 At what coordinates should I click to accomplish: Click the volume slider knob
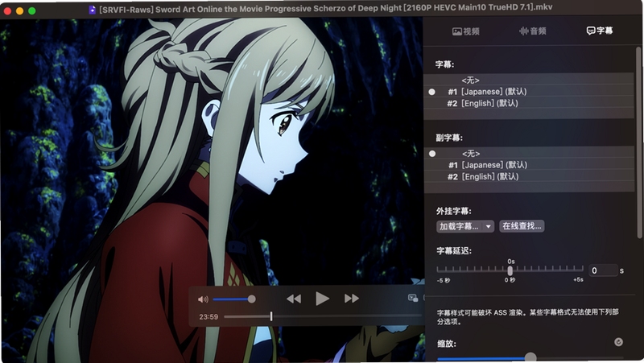(252, 299)
